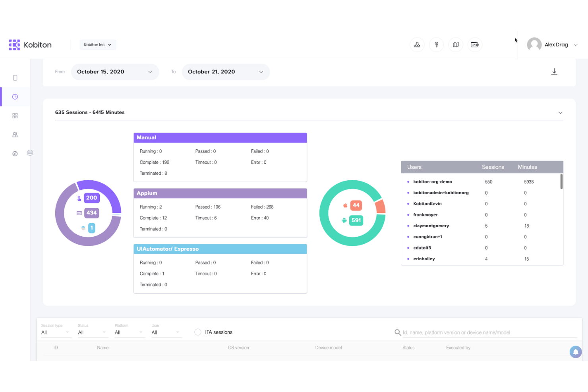
Task: Enable the ITA sessions filter
Action: [x=197, y=332]
